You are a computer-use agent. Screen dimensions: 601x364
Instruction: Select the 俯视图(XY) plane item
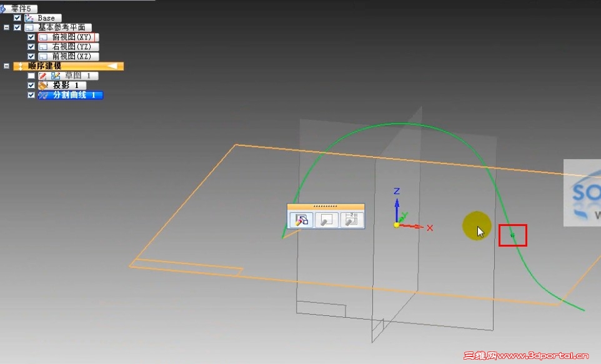coord(68,37)
